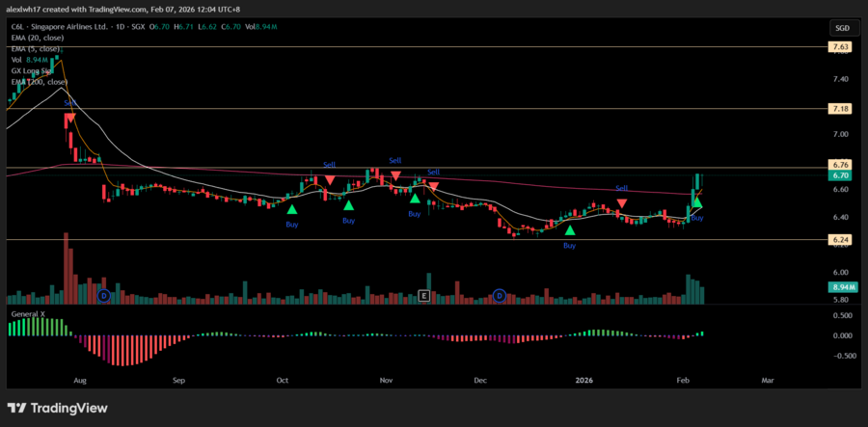Click the General X oscillator pane label
Viewport: 868px width, 427px height.
[31, 314]
